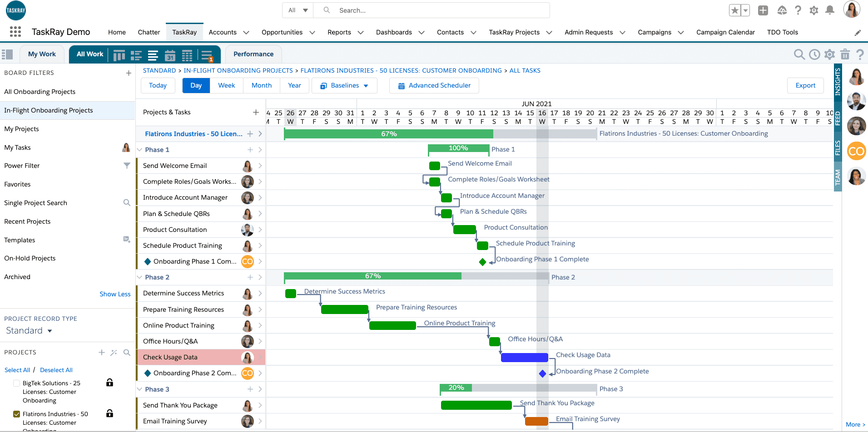
Task: Click the Phase 3 20% progress bar
Action: coord(456,388)
